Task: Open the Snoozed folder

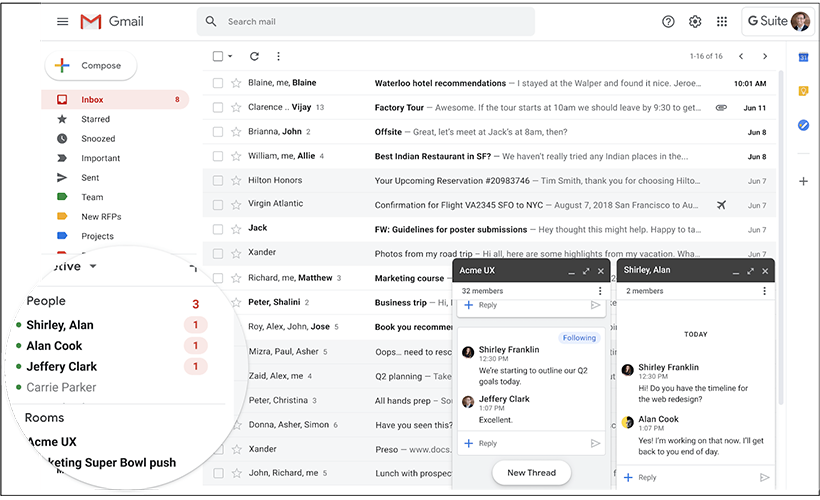Action: coord(98,139)
